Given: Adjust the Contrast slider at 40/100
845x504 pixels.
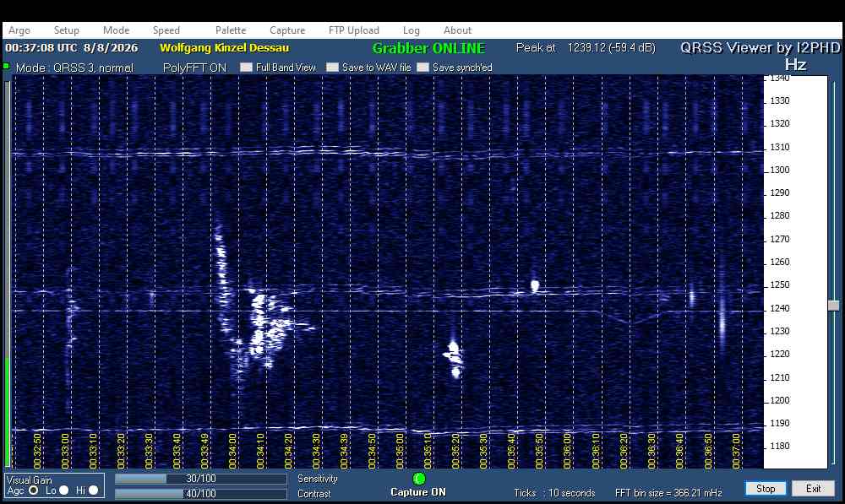Looking at the screenshot, I should pos(200,493).
